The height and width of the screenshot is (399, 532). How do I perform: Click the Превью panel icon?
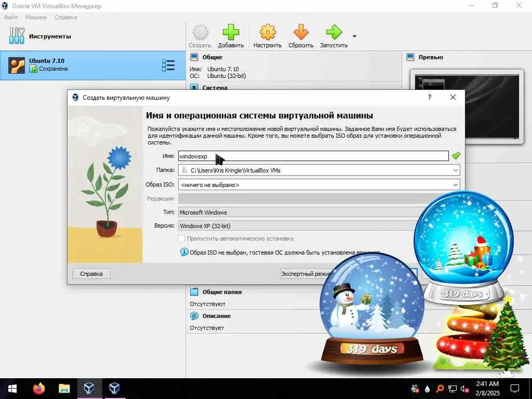pyautogui.click(x=410, y=57)
